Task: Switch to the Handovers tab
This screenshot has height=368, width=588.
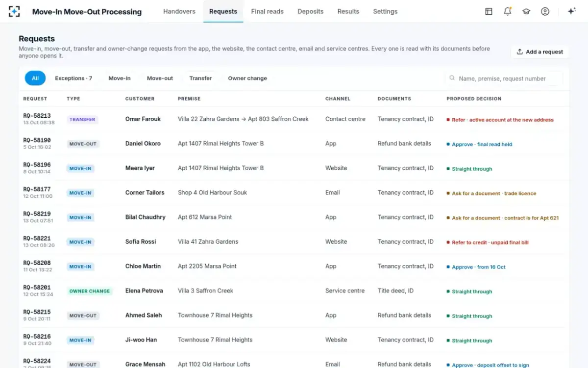Action: coord(179,11)
